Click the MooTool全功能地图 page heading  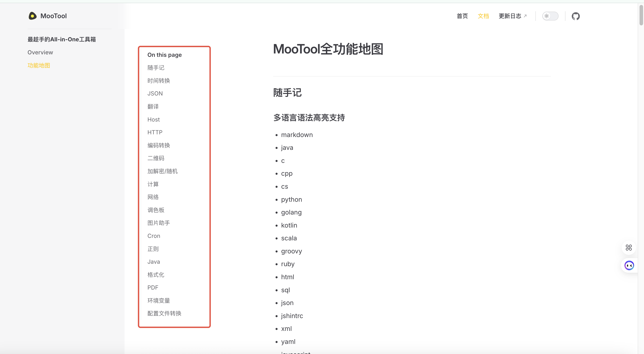(328, 49)
